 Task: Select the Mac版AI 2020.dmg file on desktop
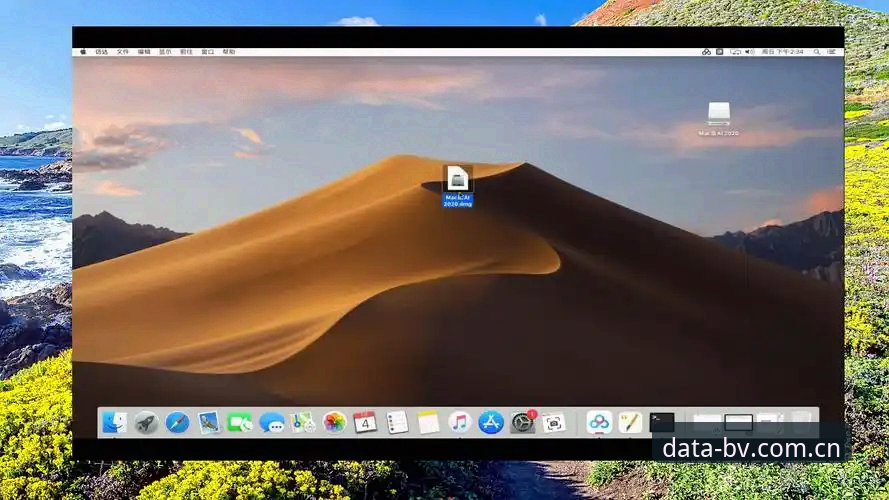(458, 186)
